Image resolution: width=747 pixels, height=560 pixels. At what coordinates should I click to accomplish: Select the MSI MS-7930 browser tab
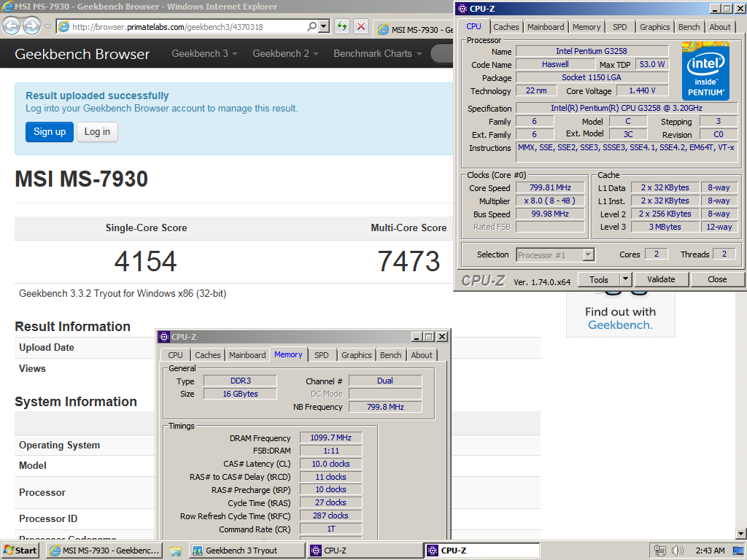click(x=414, y=29)
